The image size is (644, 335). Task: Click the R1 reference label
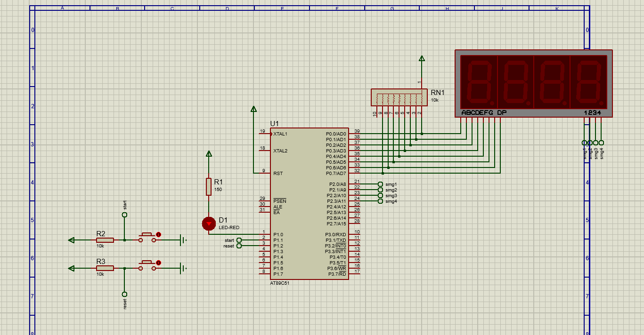coord(219,182)
